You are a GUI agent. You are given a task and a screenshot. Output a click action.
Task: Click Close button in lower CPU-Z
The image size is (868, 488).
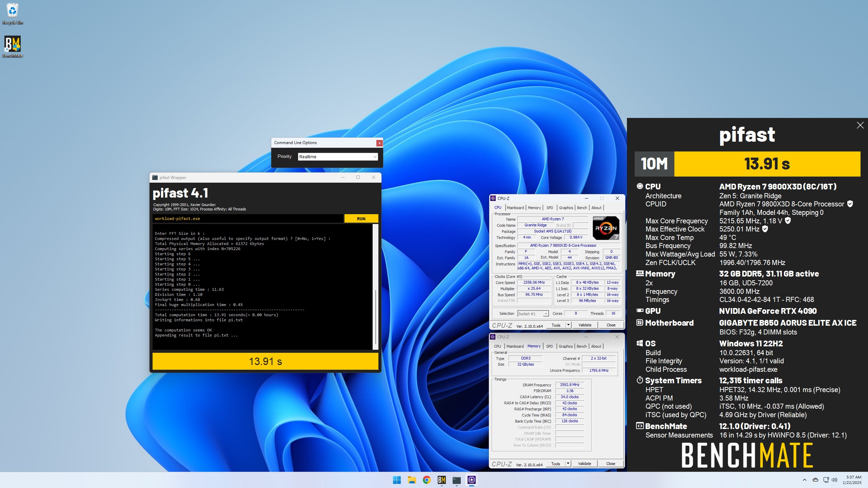(611, 464)
